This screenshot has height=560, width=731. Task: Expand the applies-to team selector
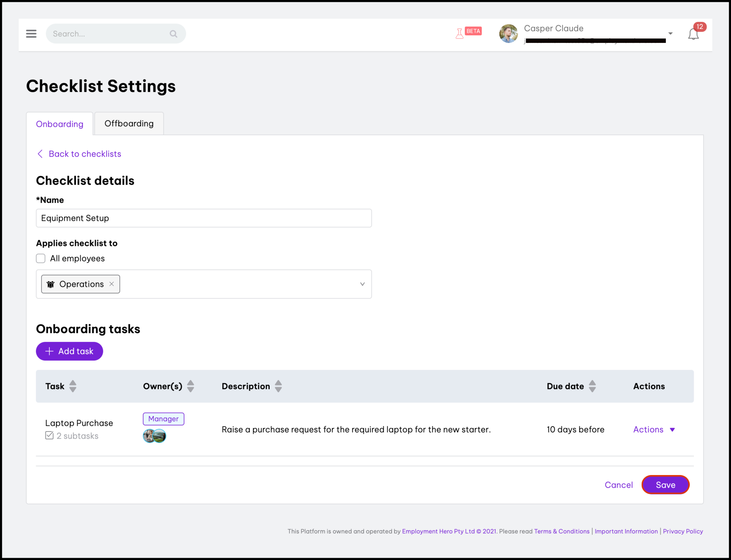pos(362,284)
